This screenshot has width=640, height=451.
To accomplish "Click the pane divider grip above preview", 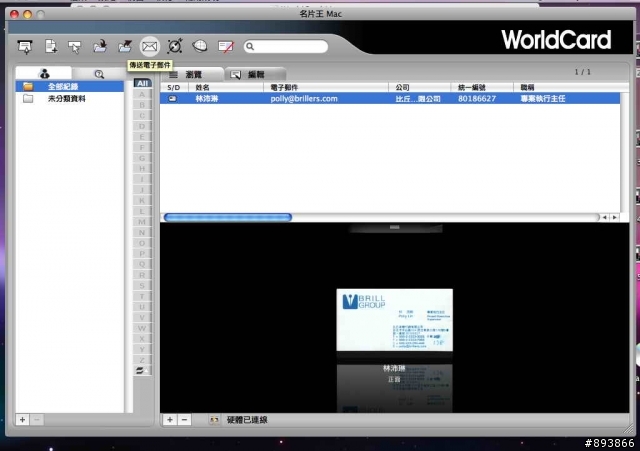I will [395, 227].
